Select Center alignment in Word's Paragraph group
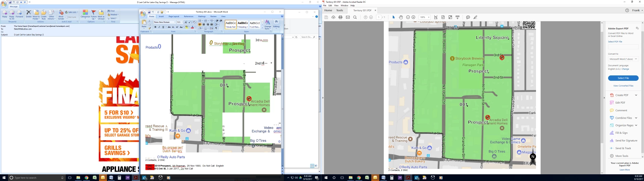 click(x=204, y=24)
